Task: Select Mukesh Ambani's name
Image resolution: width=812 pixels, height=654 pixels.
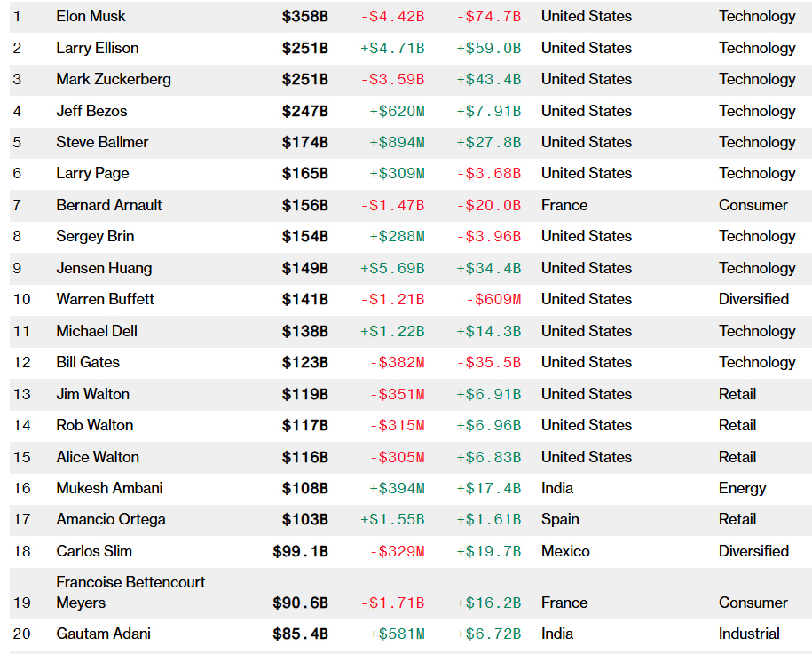Action: coord(109,488)
